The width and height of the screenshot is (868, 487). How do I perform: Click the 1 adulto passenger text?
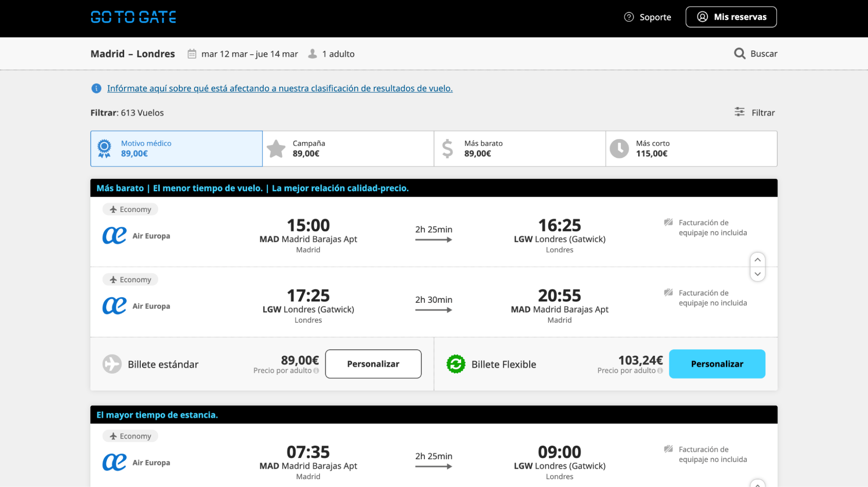tap(338, 54)
